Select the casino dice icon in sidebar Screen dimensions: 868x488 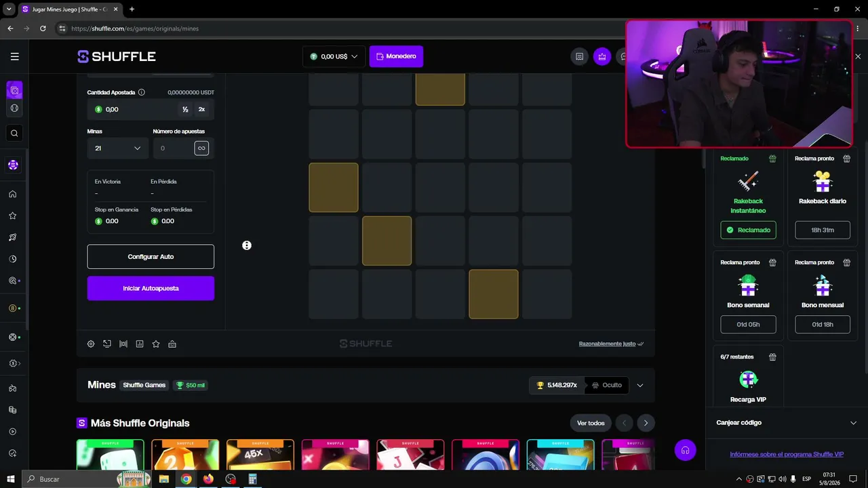coord(14,90)
